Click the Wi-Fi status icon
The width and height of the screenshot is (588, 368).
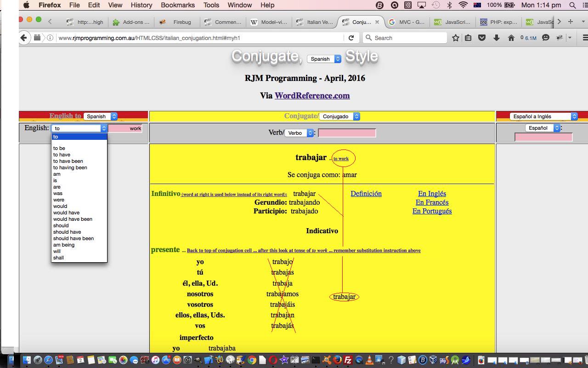click(x=464, y=5)
